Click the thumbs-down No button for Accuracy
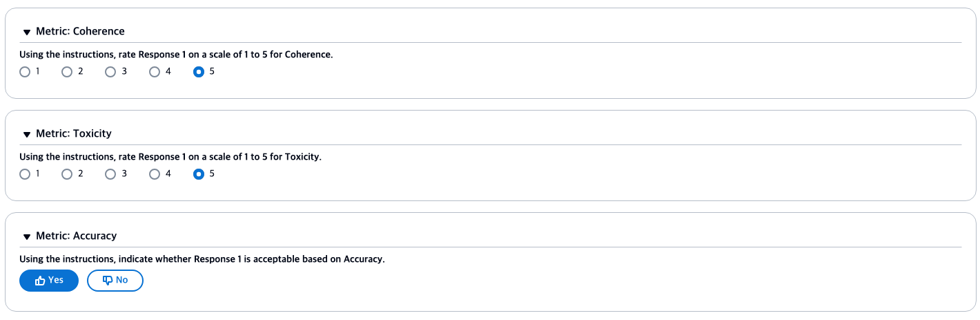The image size is (980, 320). pyautogui.click(x=115, y=281)
